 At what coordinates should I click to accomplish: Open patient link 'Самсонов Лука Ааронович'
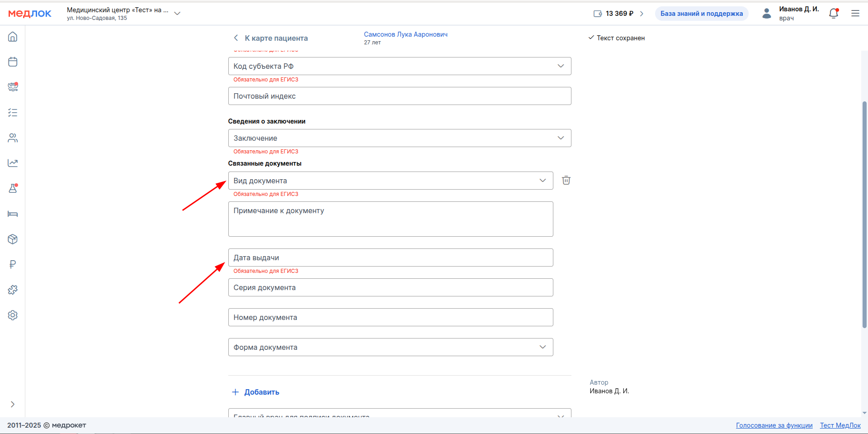(406, 34)
